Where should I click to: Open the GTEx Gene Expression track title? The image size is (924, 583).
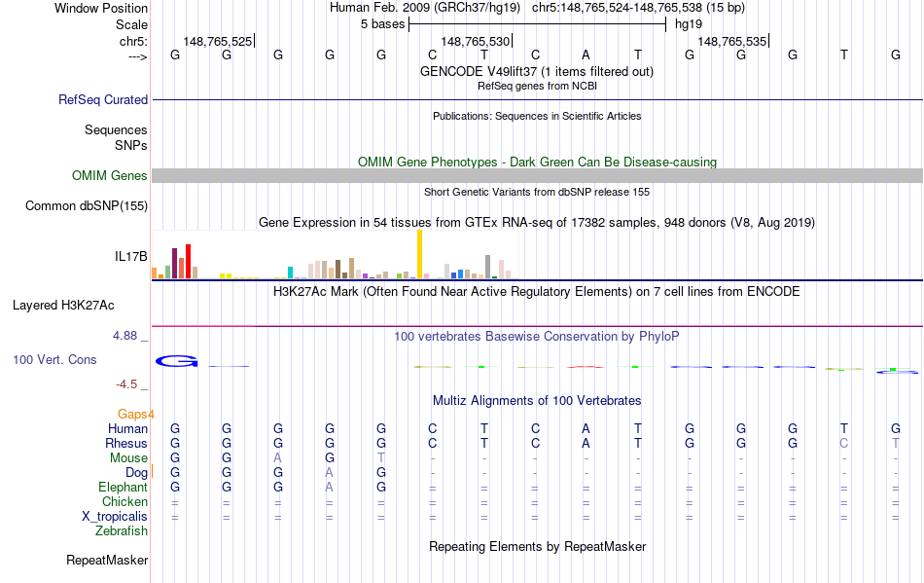pos(537,223)
